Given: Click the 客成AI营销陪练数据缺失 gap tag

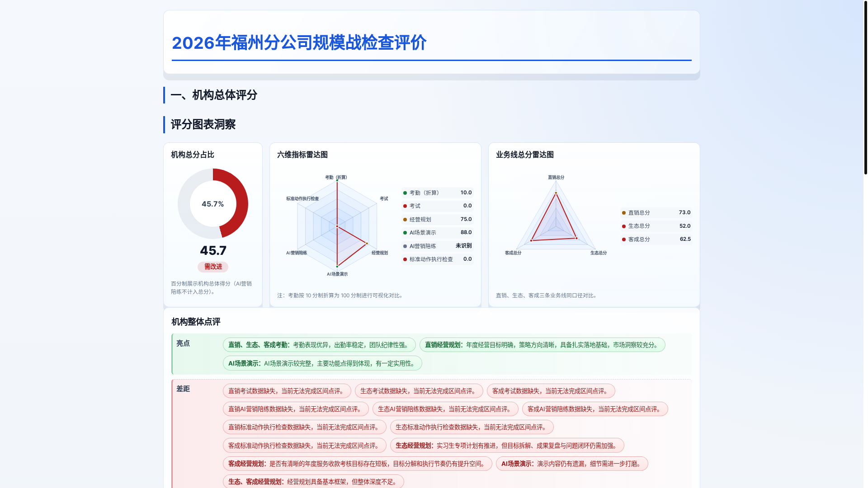Looking at the screenshot, I should click(595, 409).
